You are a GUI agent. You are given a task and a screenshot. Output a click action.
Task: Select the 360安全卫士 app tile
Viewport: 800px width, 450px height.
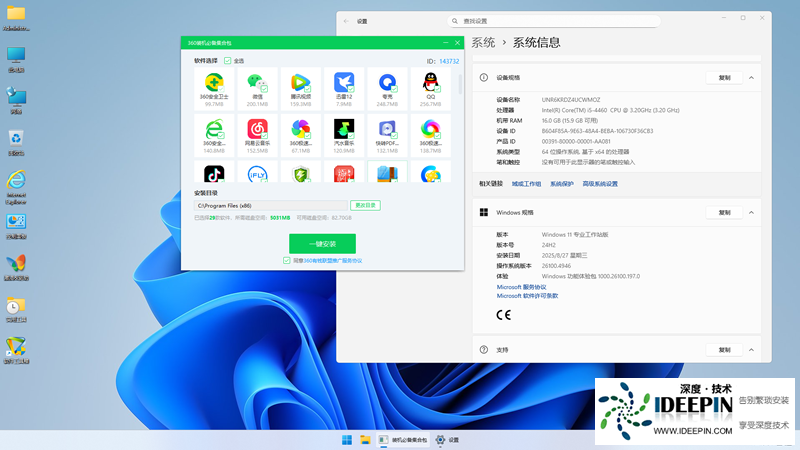coord(214,89)
